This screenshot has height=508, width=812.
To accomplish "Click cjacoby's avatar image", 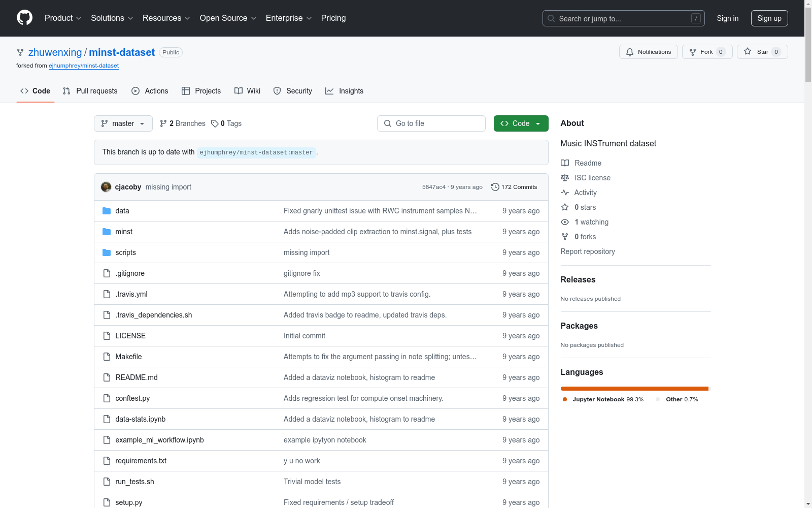I will point(106,187).
